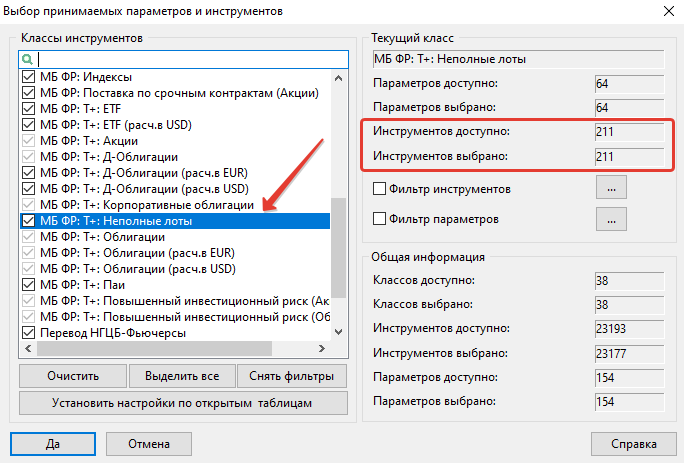Click Снять фильтры button
684x463 pixels.
[x=292, y=376]
